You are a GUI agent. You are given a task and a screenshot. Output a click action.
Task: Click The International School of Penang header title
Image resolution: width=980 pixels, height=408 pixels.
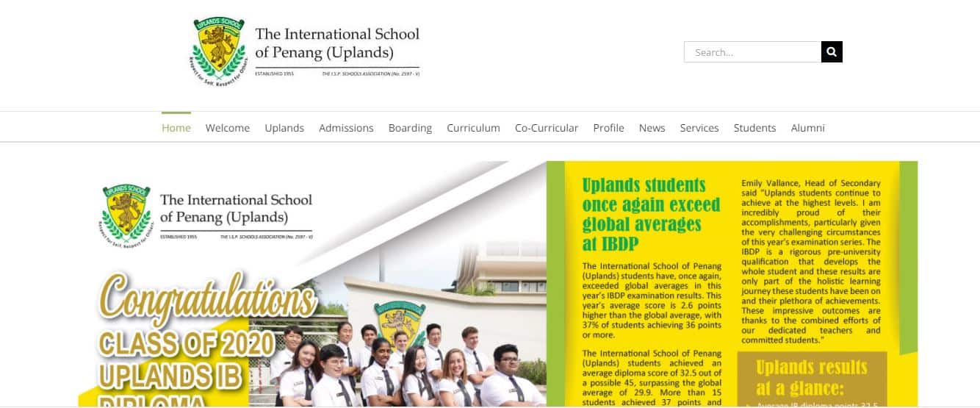click(337, 43)
